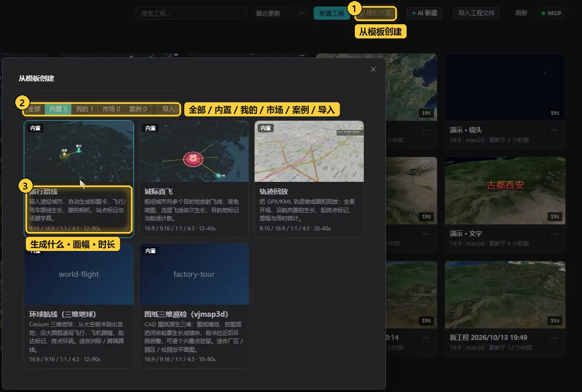Choose the world-flight template thumbnail
This screenshot has width=582, height=392.
79,274
